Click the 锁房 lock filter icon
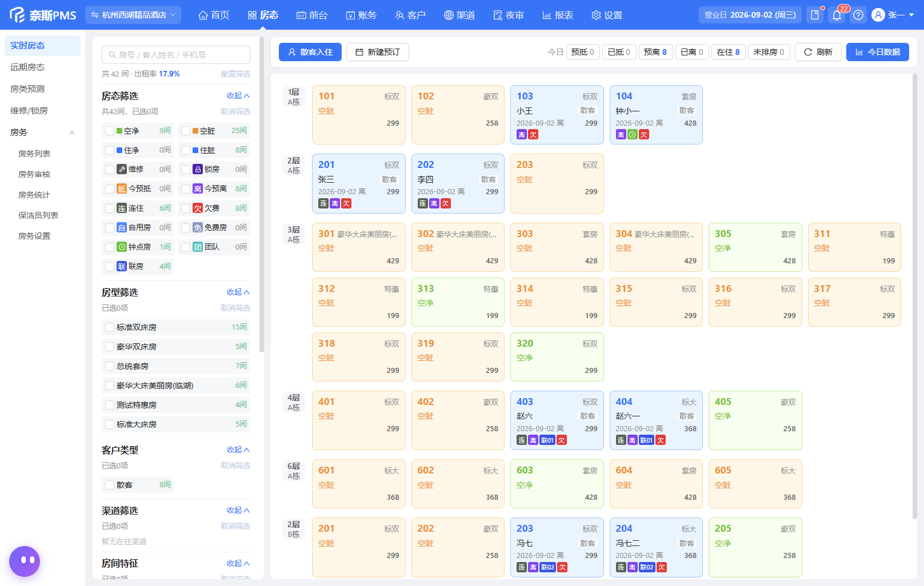The width and height of the screenshot is (924, 586). 198,169
